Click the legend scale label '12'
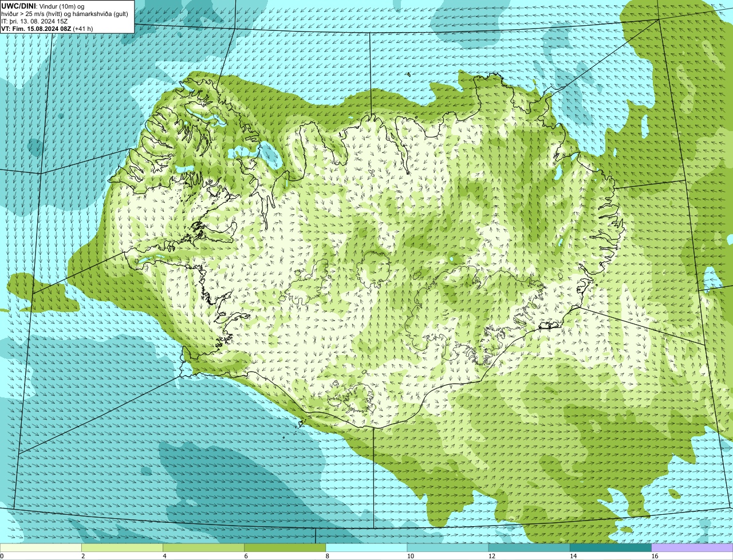Screen dimensions: 733x560 [491, 556]
